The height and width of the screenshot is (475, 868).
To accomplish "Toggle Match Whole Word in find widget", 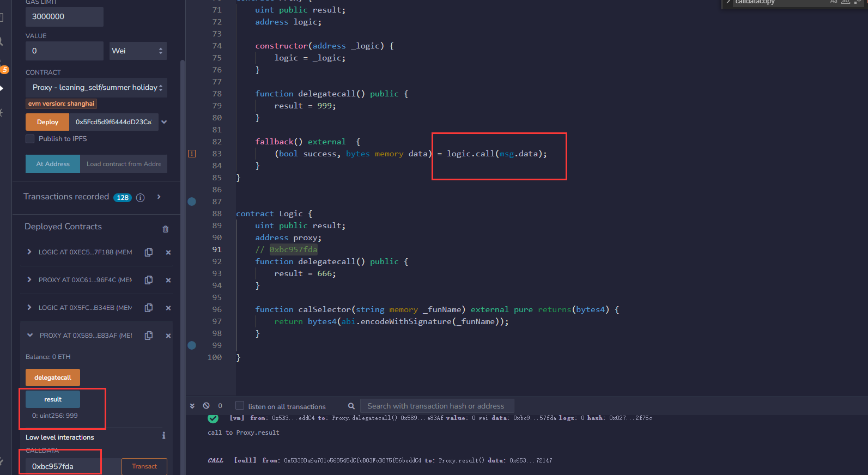I will pyautogui.click(x=845, y=2).
